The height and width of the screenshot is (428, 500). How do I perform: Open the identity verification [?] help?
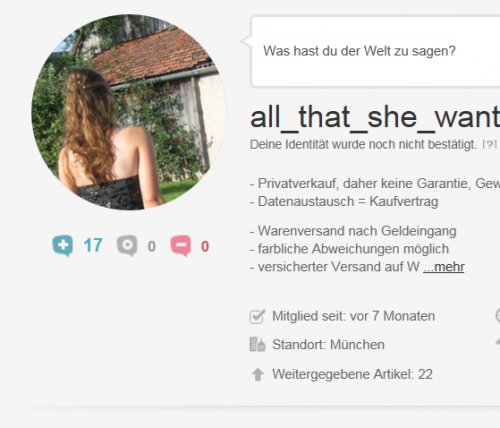click(x=490, y=145)
